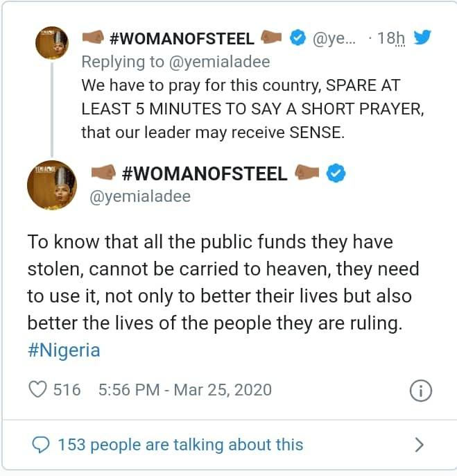
Task: Open the '5:56 PM - Mar 25, 2020' timestamp
Action: pyautogui.click(x=185, y=390)
